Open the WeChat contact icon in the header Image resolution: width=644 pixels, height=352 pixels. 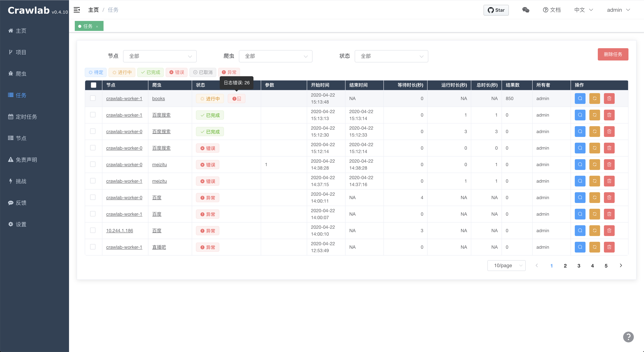526,10
